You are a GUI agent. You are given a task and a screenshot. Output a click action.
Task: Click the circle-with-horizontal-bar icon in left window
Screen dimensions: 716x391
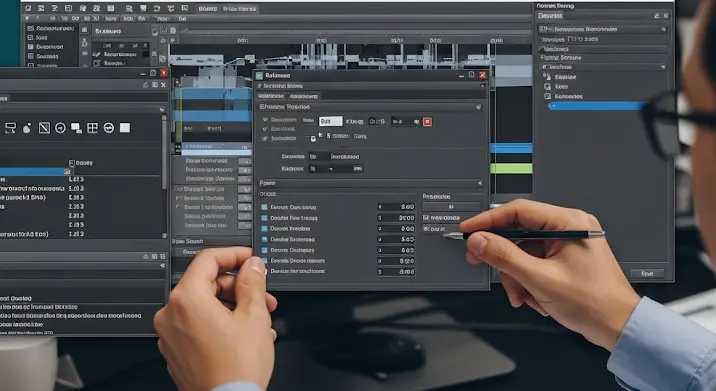coord(109,128)
